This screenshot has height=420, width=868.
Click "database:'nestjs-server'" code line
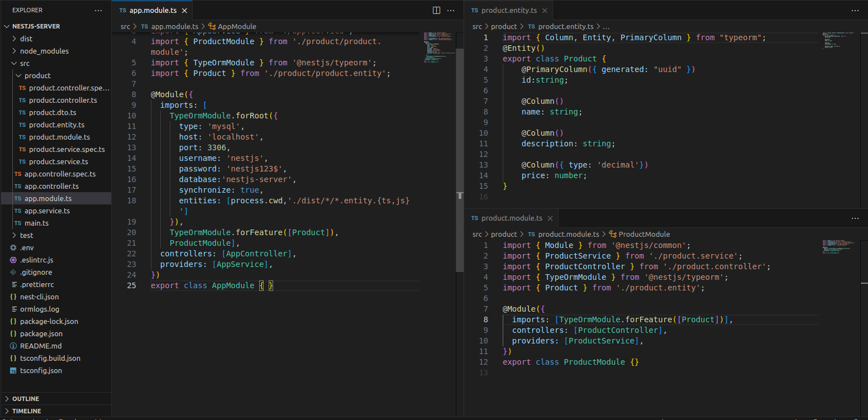[x=237, y=179]
